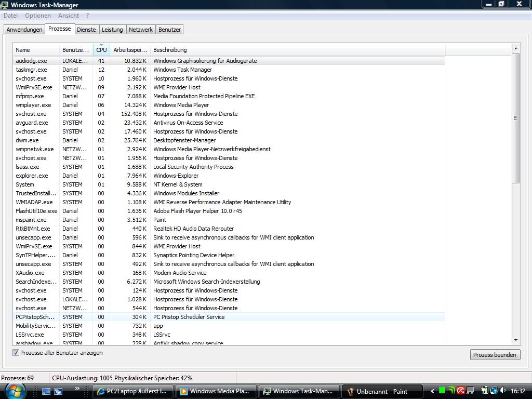Click the 'Prozess beenden' button

(x=495, y=355)
